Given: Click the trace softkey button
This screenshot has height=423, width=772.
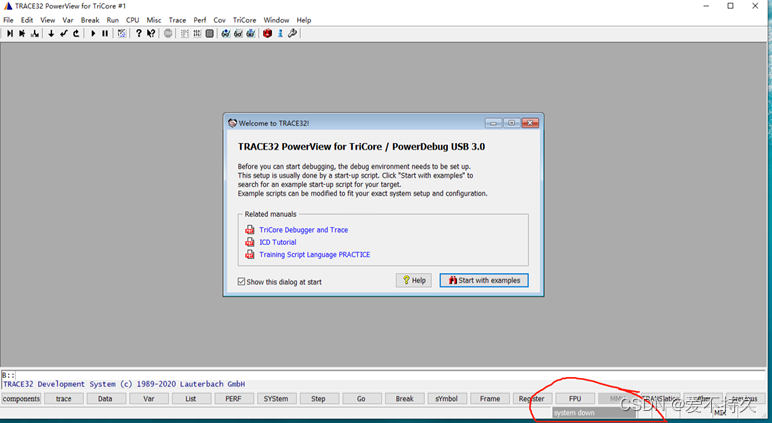Looking at the screenshot, I should pos(64,398).
